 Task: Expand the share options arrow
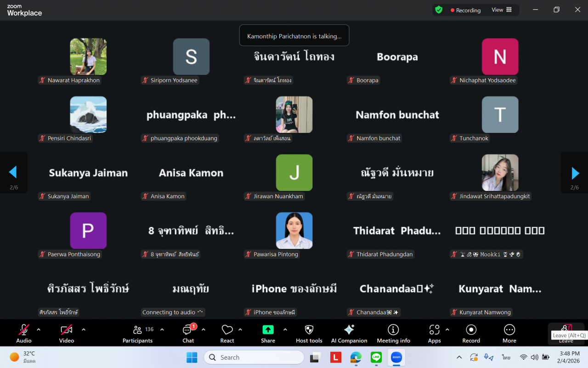tap(285, 329)
